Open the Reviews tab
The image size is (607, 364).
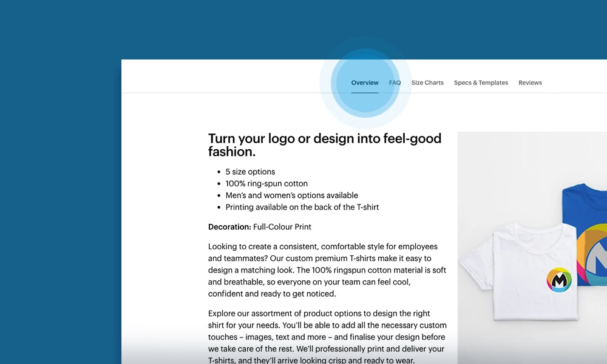530,83
